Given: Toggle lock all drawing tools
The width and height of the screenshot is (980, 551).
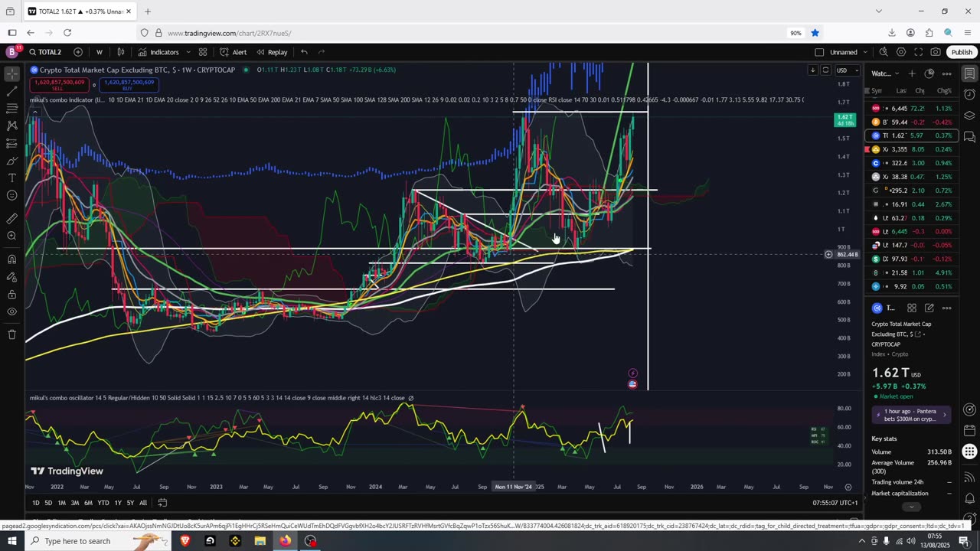Looking at the screenshot, I should 11,294.
